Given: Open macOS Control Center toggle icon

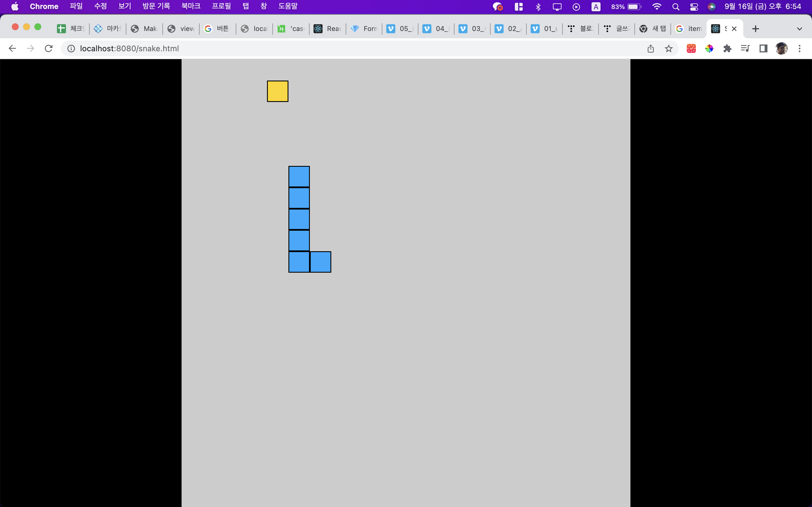Looking at the screenshot, I should point(694,7).
